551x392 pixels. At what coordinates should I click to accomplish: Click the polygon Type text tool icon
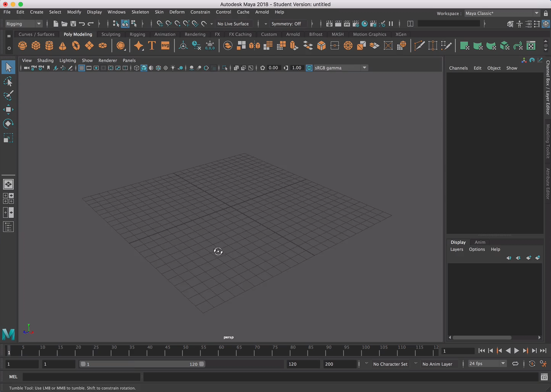pyautogui.click(x=151, y=46)
